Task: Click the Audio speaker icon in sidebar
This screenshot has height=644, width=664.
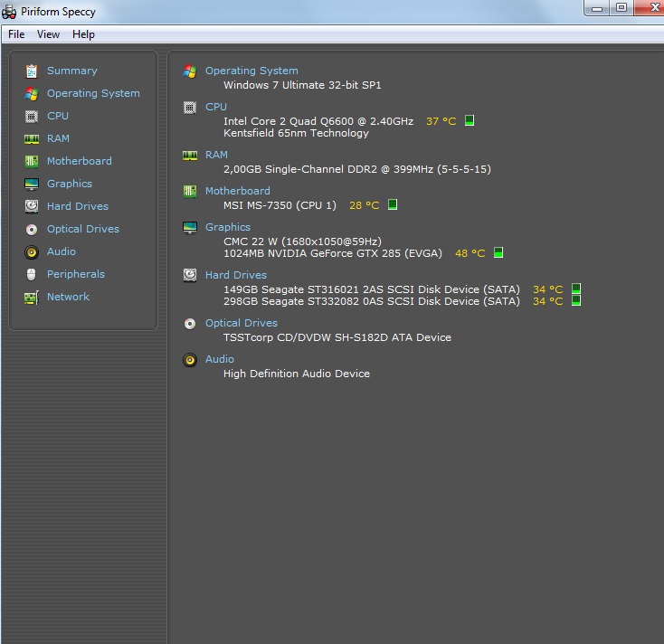Action: pos(32,252)
